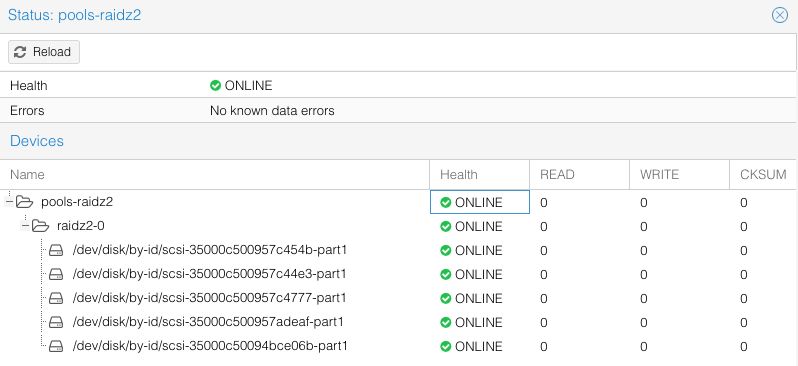Sort by the Name column header

[215, 175]
